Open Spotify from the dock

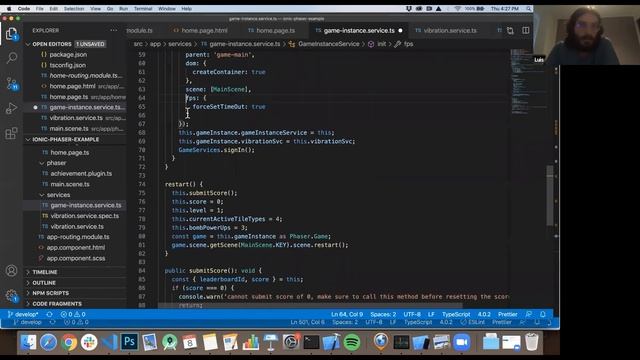tap(352, 342)
